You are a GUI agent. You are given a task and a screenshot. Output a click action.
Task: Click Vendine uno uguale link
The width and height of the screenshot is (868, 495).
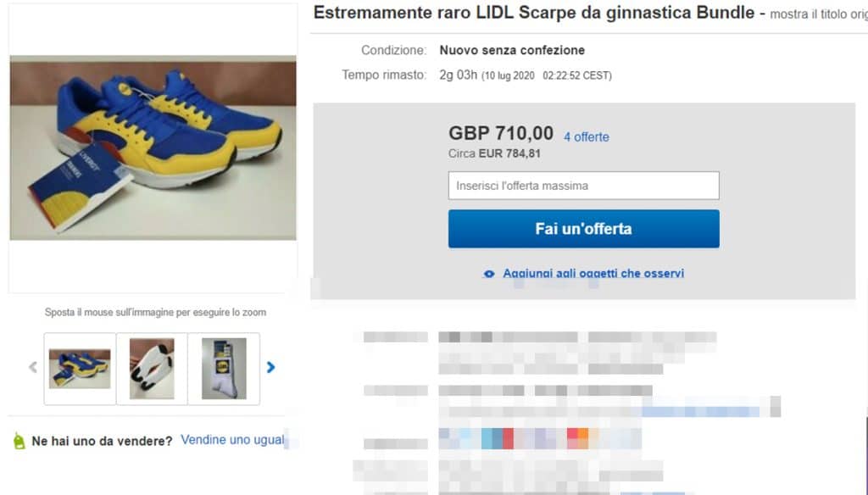coord(232,440)
